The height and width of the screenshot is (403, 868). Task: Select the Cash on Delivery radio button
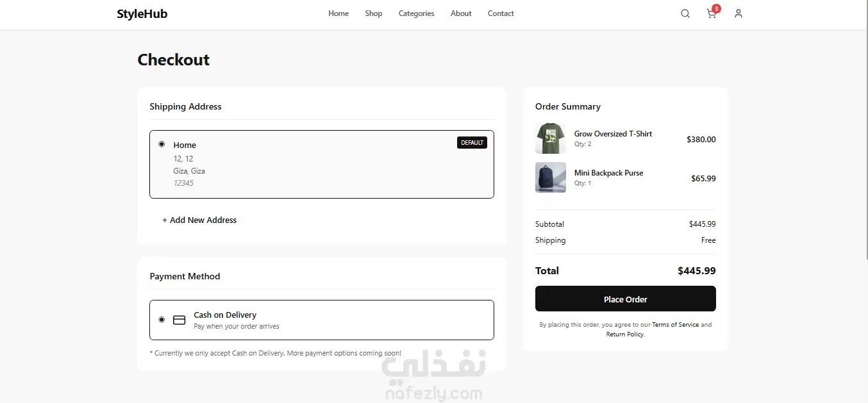click(x=162, y=319)
